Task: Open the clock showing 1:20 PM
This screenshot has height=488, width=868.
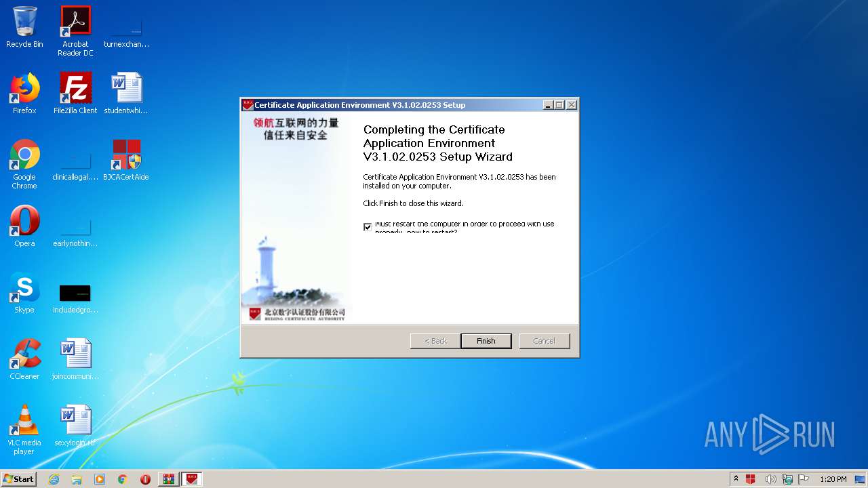Action: pyautogui.click(x=833, y=479)
